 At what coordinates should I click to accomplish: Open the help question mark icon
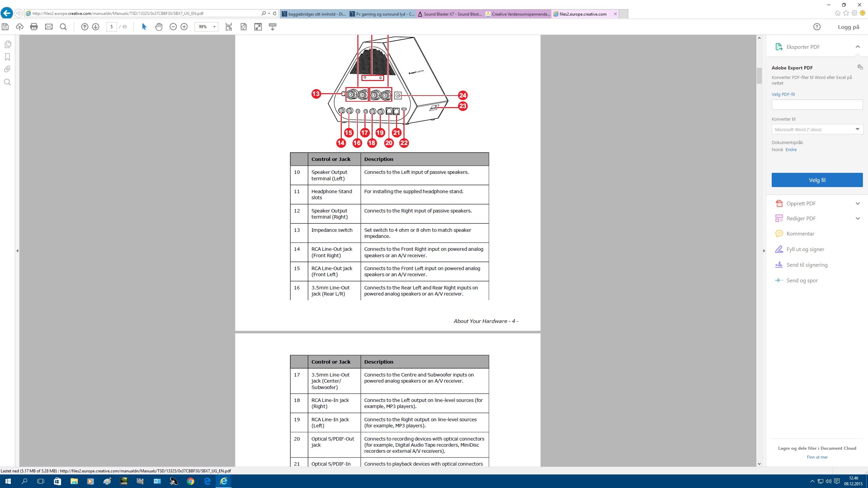[x=817, y=27]
